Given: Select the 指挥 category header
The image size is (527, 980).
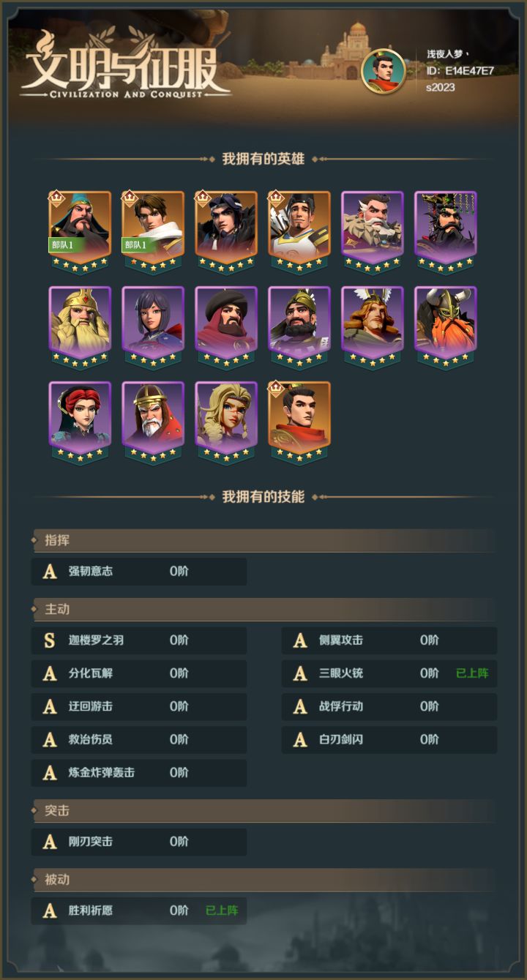Looking at the screenshot, I should (x=263, y=541).
